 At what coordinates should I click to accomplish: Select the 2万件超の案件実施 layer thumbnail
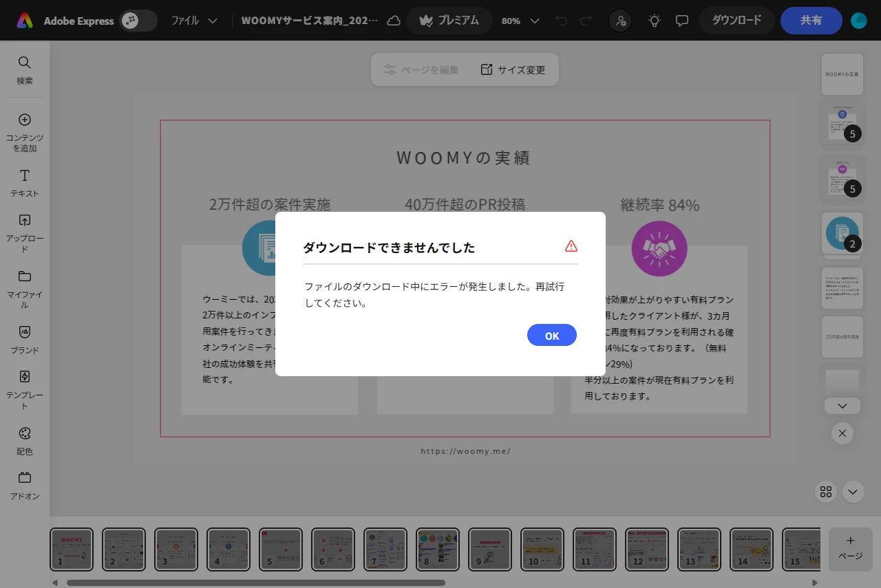pos(842,337)
